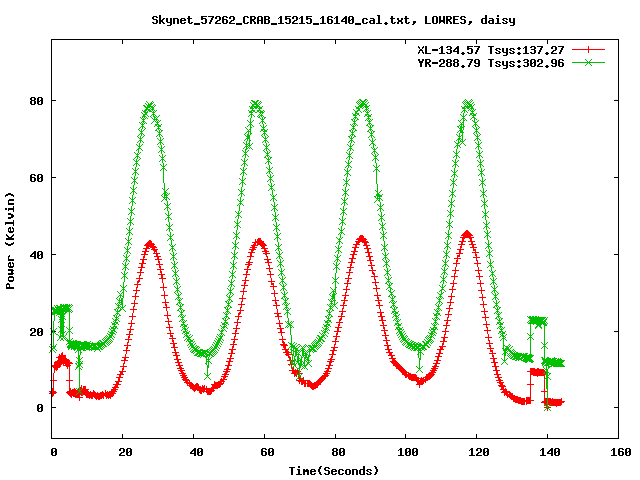Screen dimensions: 640x480
Task: Click the Power (Kelvin) axis label
Action: point(10,241)
